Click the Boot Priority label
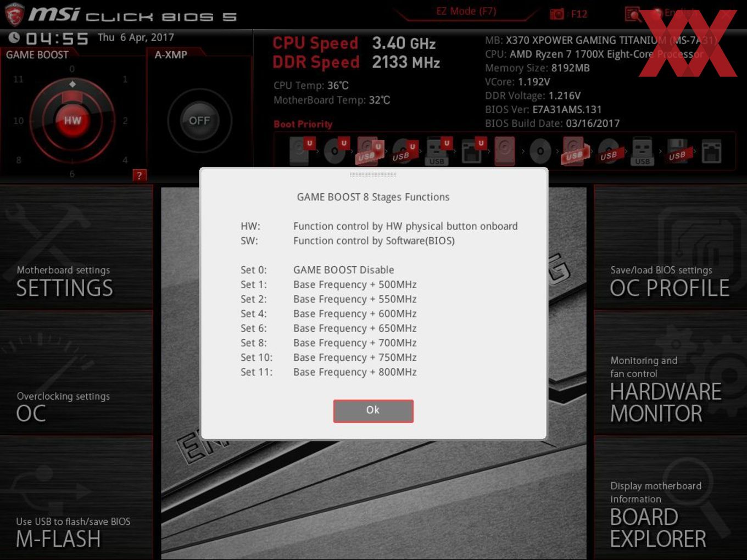747x560 pixels. tap(303, 124)
